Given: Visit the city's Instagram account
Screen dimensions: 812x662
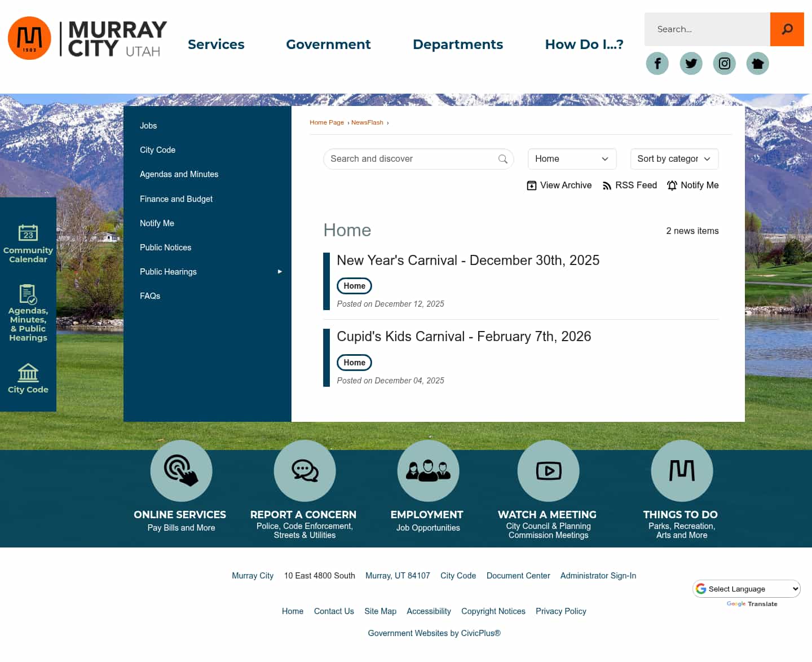Looking at the screenshot, I should click(724, 63).
